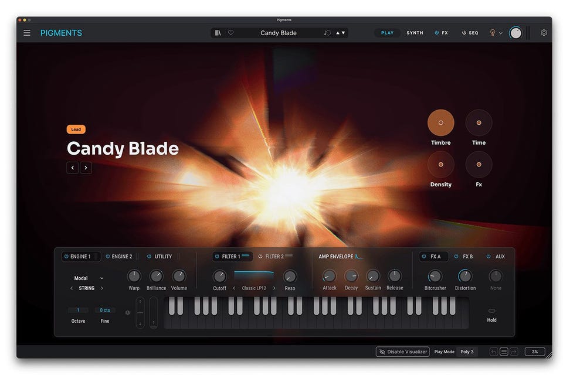Viewport: 563px width, 392px height.
Task: Open the preset library browser icon
Action: 218,33
